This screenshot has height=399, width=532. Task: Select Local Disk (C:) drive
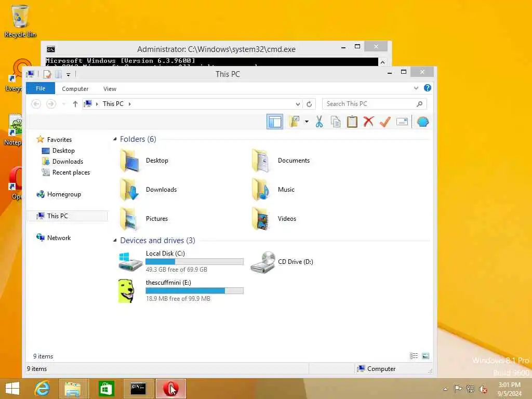tap(181, 261)
